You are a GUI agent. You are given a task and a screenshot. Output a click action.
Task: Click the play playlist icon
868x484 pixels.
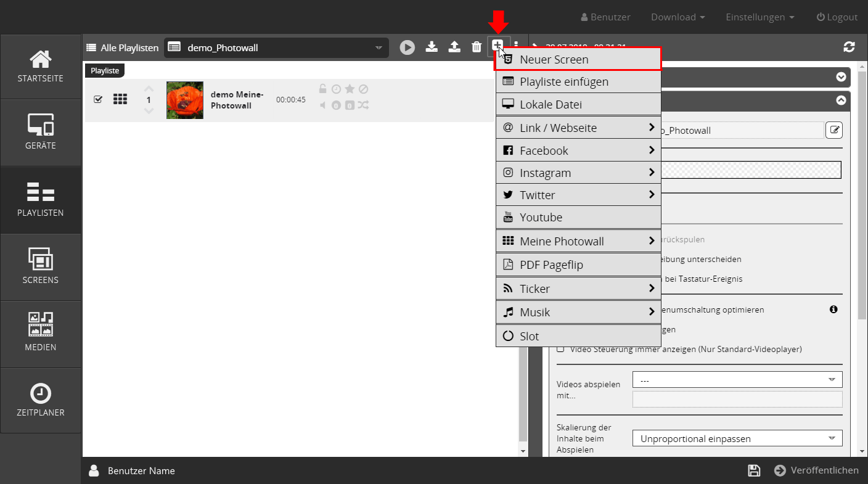pyautogui.click(x=407, y=47)
